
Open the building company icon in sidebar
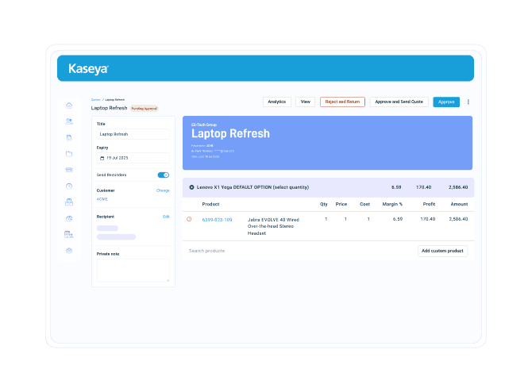click(x=69, y=234)
